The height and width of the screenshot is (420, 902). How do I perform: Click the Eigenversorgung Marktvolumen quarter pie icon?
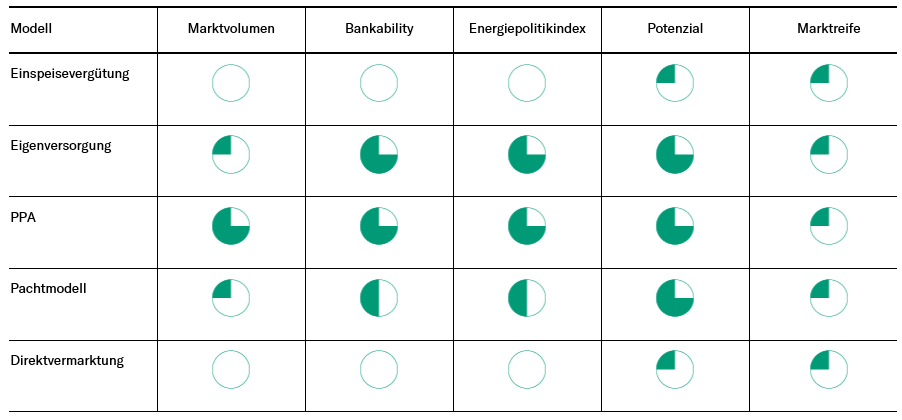point(231,155)
